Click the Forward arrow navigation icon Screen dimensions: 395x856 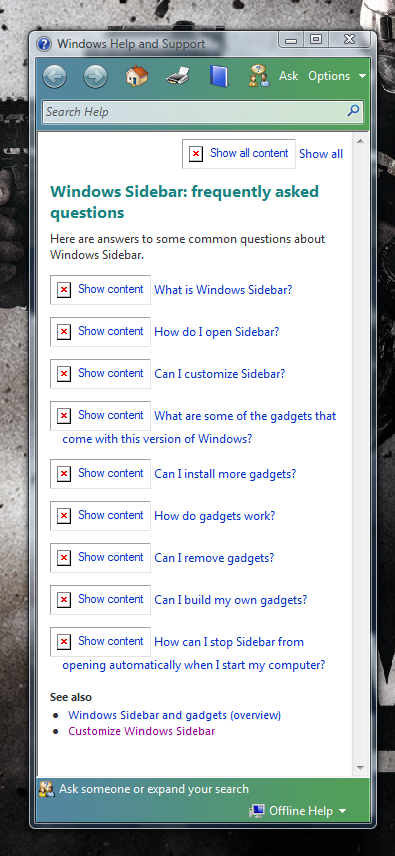(x=95, y=76)
